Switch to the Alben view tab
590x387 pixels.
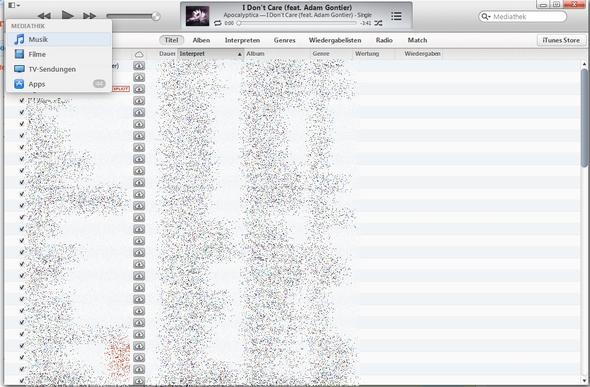[201, 40]
